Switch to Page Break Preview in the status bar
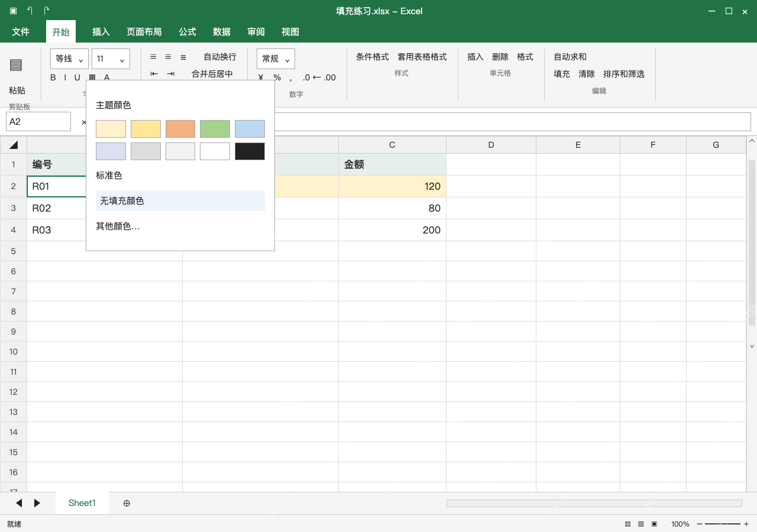 [x=654, y=524]
